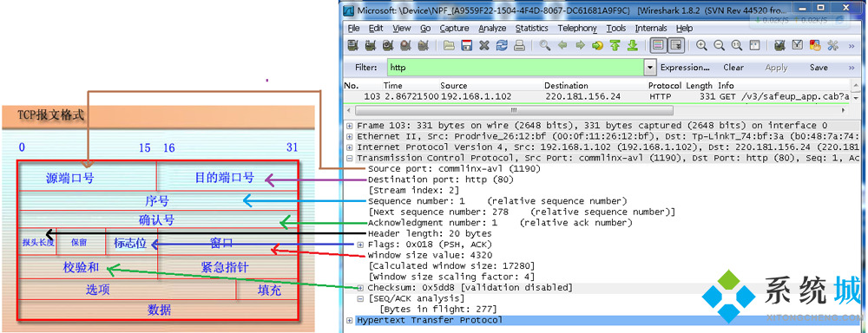Toggle auto scroll in live capture

point(676,45)
